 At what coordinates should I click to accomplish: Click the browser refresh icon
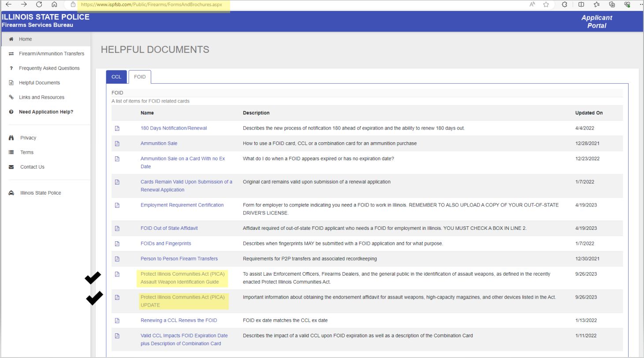point(39,4)
